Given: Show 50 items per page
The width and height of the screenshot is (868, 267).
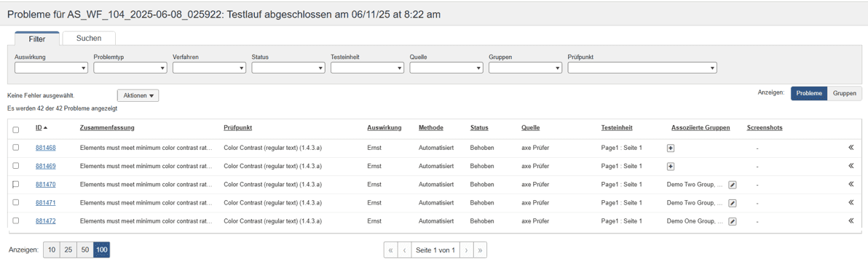Looking at the screenshot, I should pos(84,250).
